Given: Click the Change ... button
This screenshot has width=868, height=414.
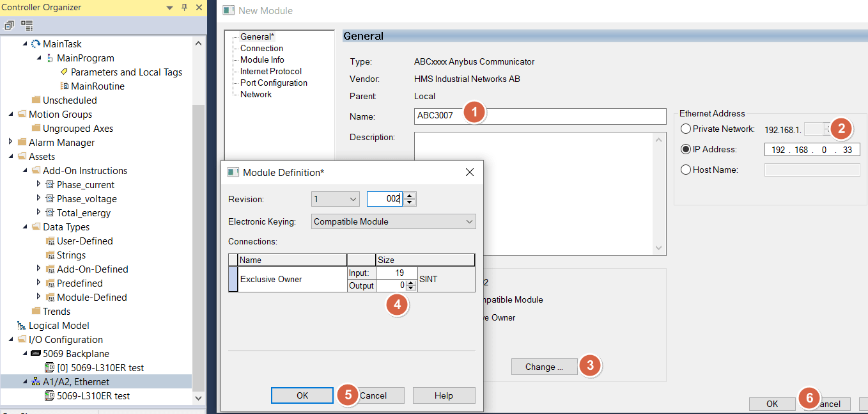Looking at the screenshot, I should pos(544,367).
